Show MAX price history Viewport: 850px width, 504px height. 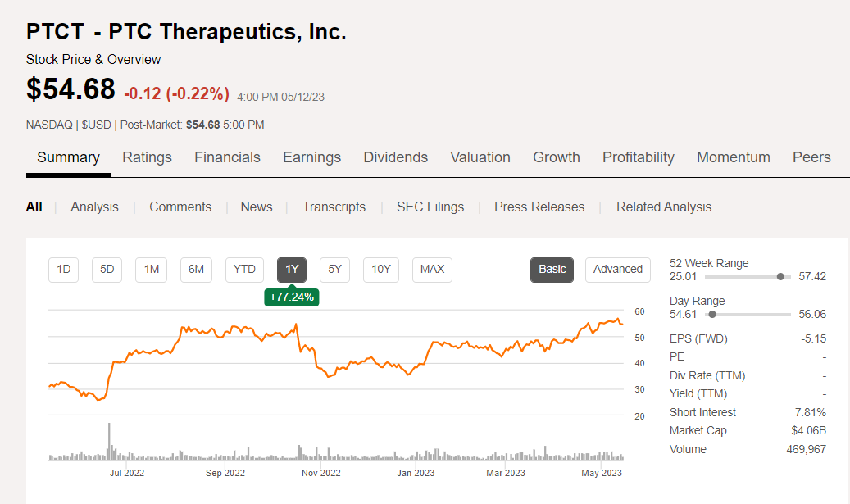[x=432, y=270]
